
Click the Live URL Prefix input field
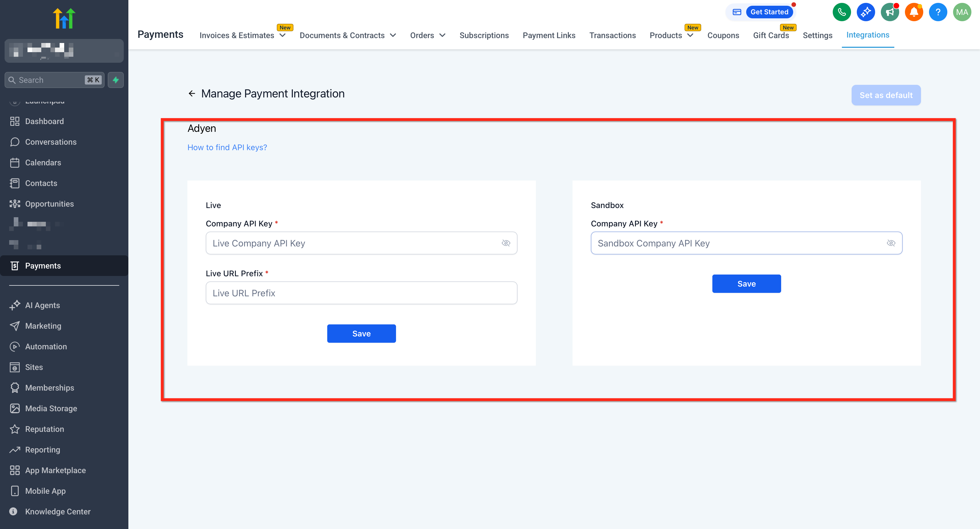361,293
